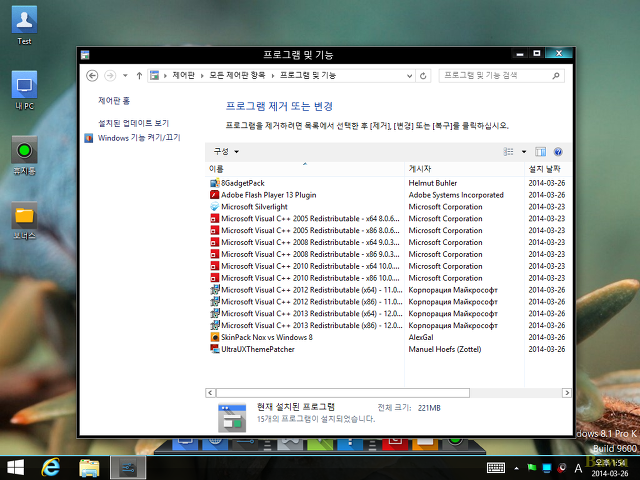Show hidden tray icons arrow
640x480 pixels.
[516, 468]
